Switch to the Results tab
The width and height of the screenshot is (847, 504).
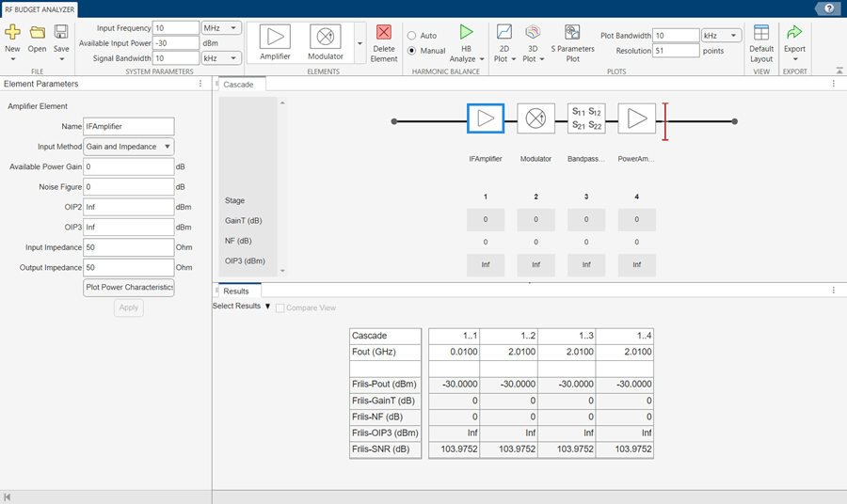coord(235,291)
